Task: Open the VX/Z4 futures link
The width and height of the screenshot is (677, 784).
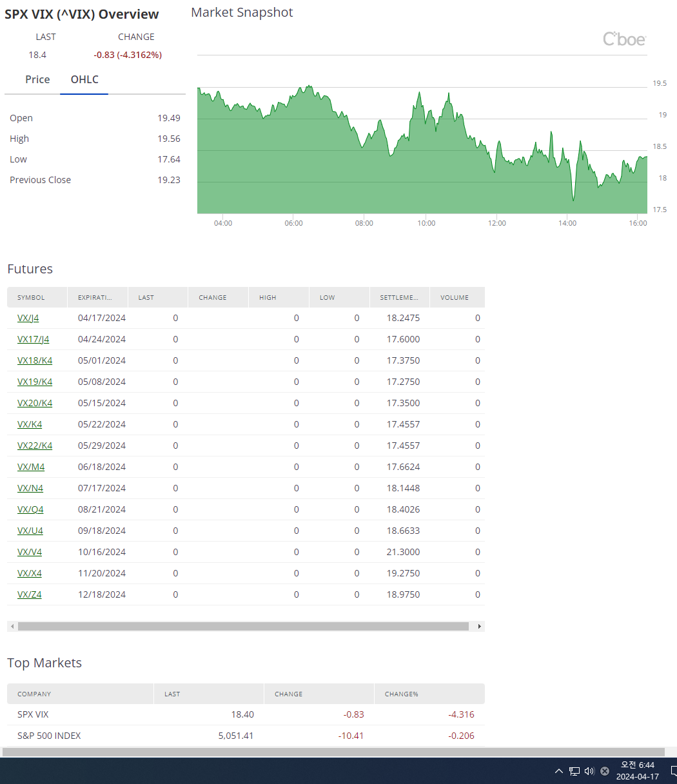Action: pos(29,594)
